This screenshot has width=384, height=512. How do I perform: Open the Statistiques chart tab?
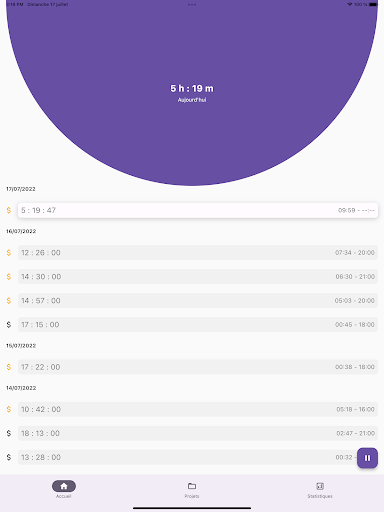coord(320,489)
